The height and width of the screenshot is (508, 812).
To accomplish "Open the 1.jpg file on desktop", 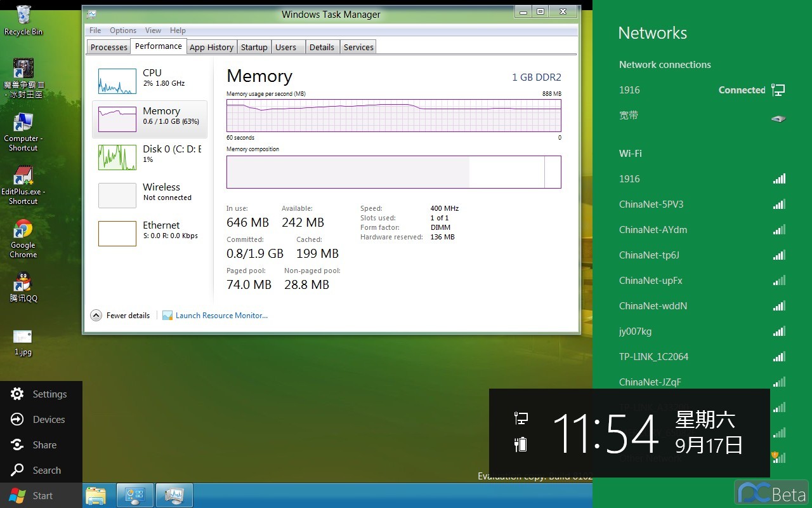I will coord(23,342).
